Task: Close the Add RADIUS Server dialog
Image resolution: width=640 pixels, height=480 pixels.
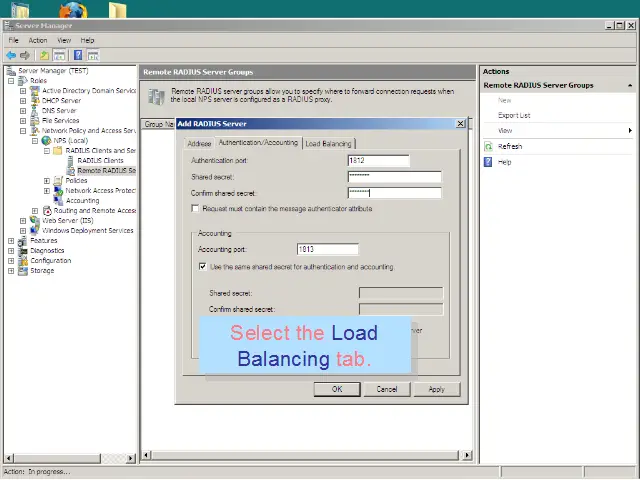Action: [460, 124]
